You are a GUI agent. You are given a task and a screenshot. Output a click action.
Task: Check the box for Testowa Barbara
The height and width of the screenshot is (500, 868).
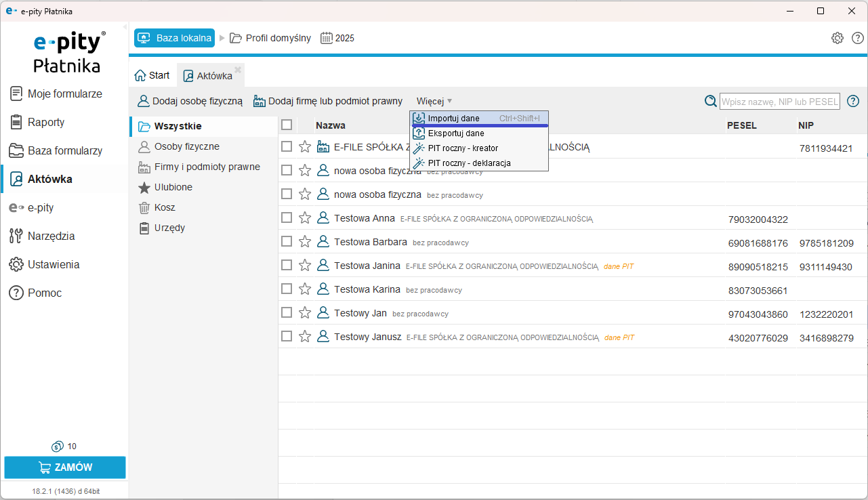[287, 242]
